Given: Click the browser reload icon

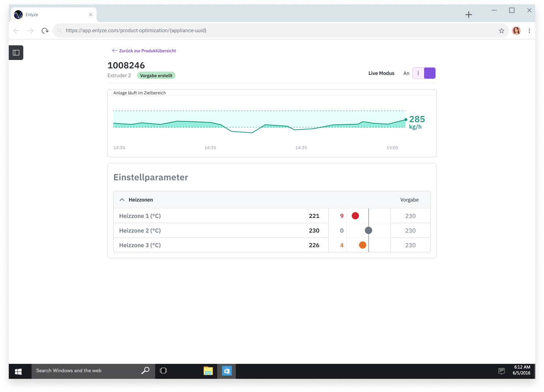Looking at the screenshot, I should pos(45,31).
